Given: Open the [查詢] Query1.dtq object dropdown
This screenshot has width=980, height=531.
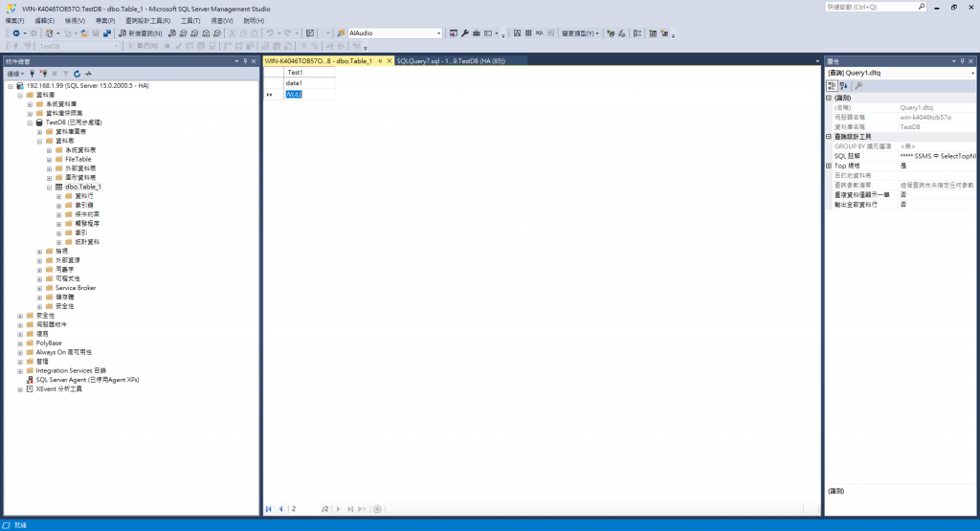Looking at the screenshot, I should (972, 73).
